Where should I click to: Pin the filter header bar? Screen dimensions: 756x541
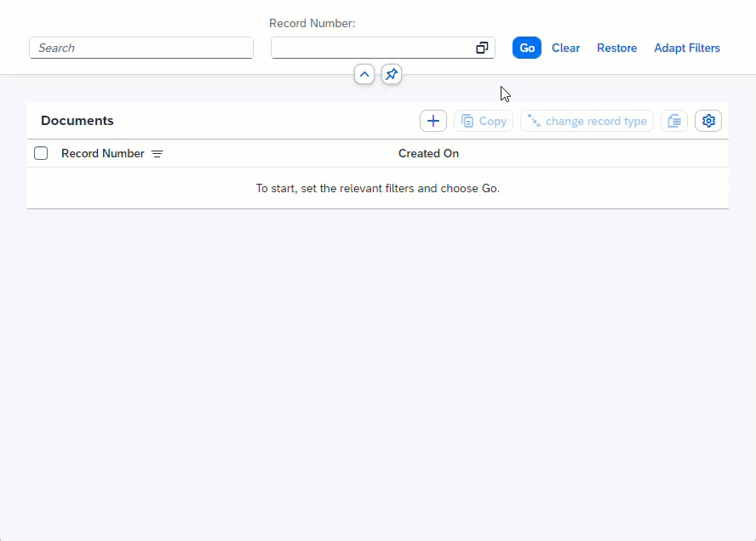pyautogui.click(x=391, y=75)
